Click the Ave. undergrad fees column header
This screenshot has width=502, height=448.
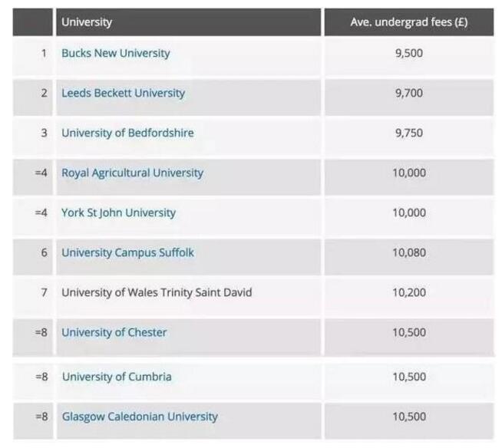coord(408,22)
